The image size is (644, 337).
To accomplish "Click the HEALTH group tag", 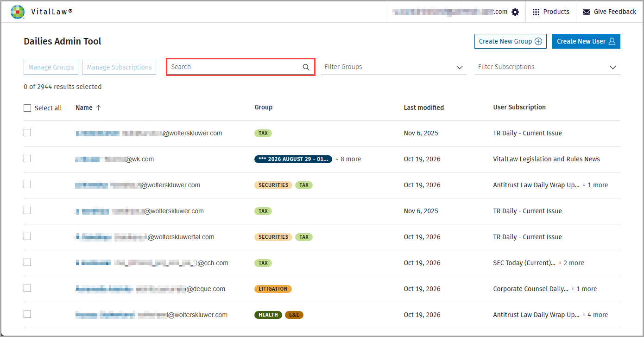I will [x=268, y=315].
